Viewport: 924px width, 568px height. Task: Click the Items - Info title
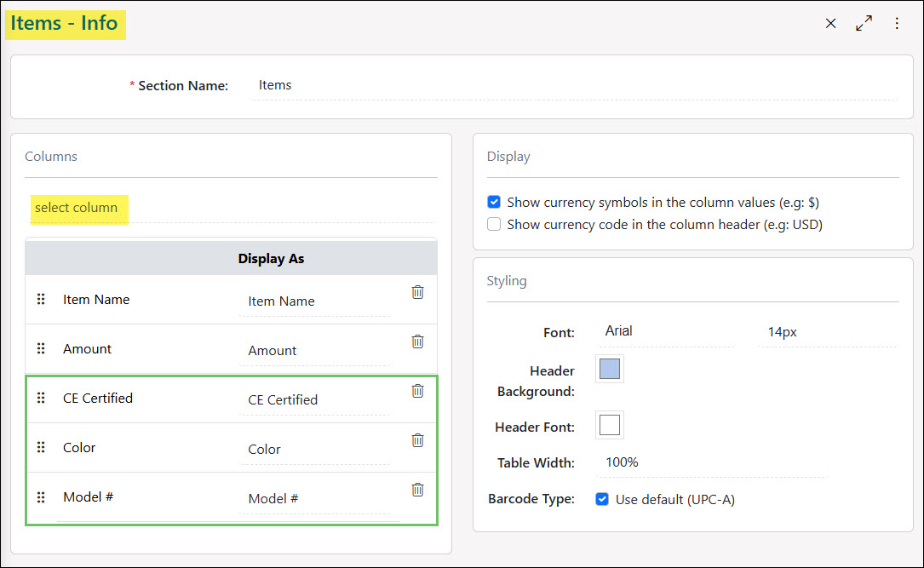coord(64,24)
